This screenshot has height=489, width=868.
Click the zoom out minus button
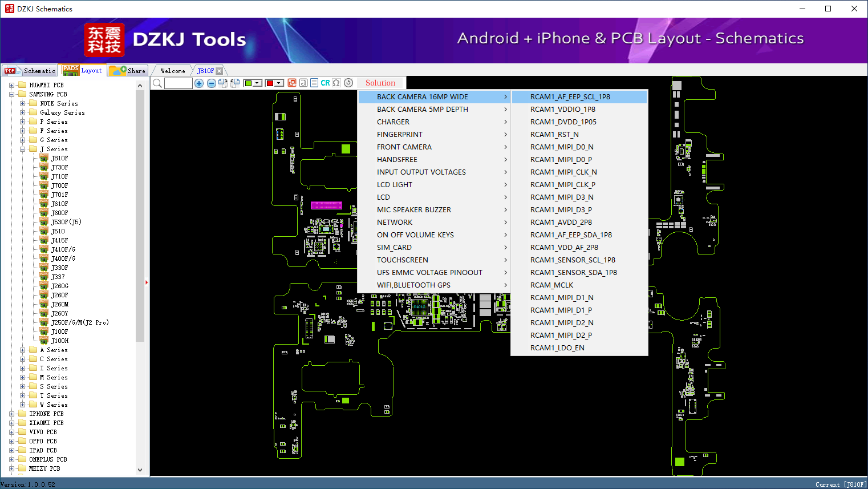212,83
